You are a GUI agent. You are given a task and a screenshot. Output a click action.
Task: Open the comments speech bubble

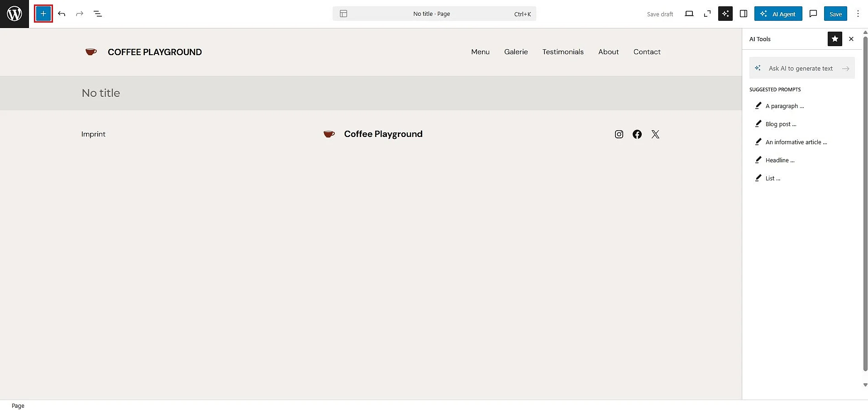coord(813,14)
